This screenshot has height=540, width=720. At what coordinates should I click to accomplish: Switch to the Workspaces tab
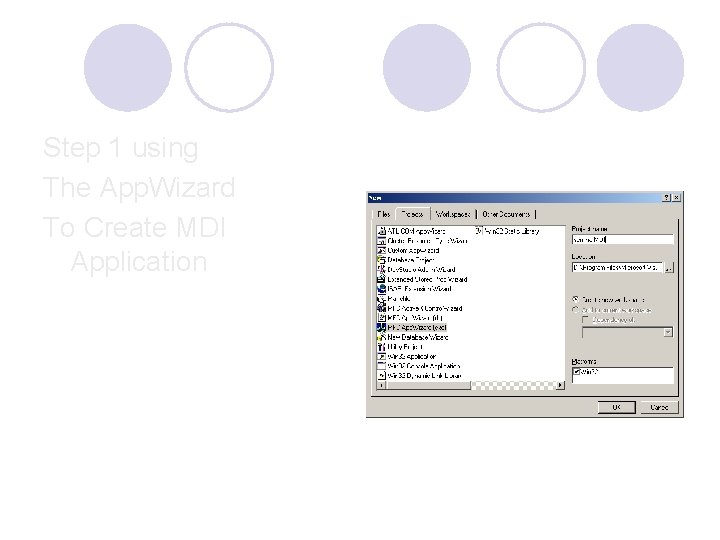(453, 214)
